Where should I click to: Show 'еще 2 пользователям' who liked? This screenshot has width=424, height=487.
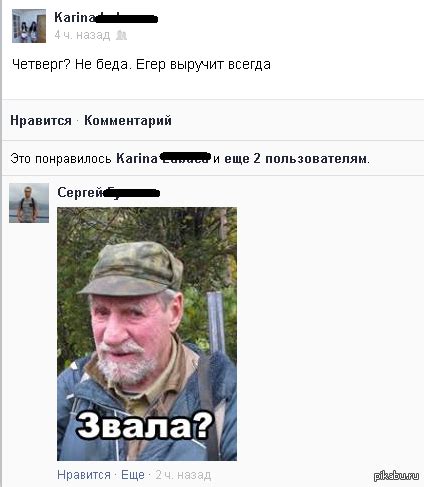296,158
